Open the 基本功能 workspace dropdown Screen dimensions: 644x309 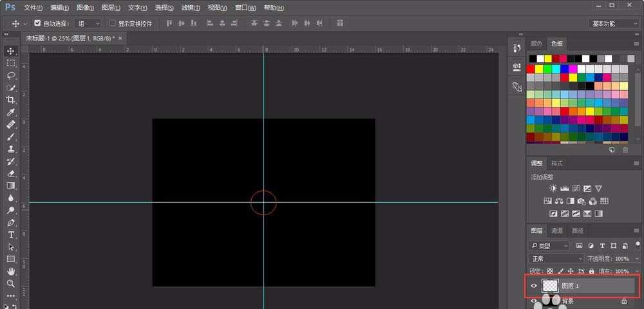(x=614, y=23)
